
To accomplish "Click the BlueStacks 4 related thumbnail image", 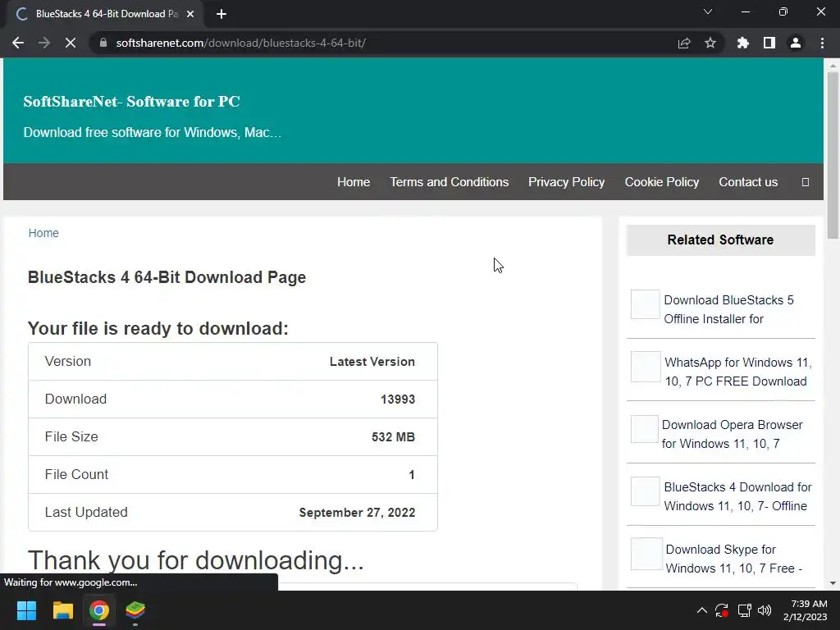I will click(x=645, y=491).
